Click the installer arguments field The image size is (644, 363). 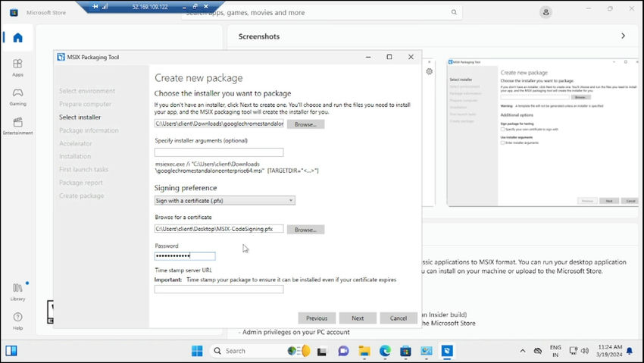tap(219, 152)
